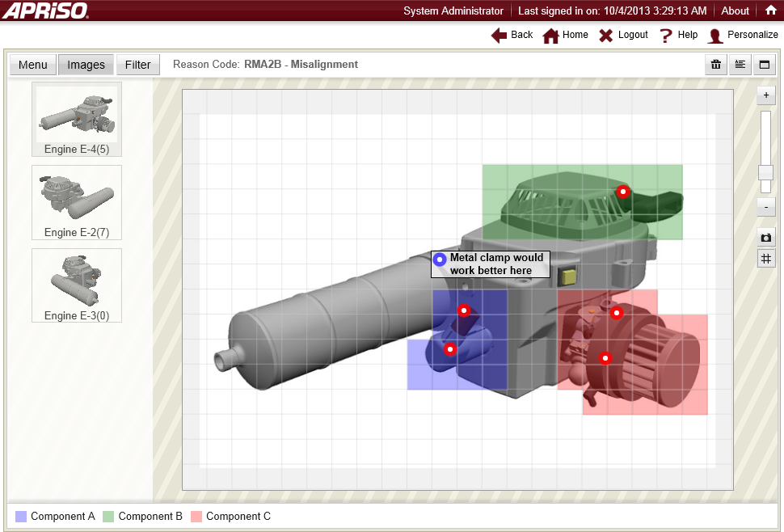Expand view with the fullscreen icon

[x=764, y=65]
